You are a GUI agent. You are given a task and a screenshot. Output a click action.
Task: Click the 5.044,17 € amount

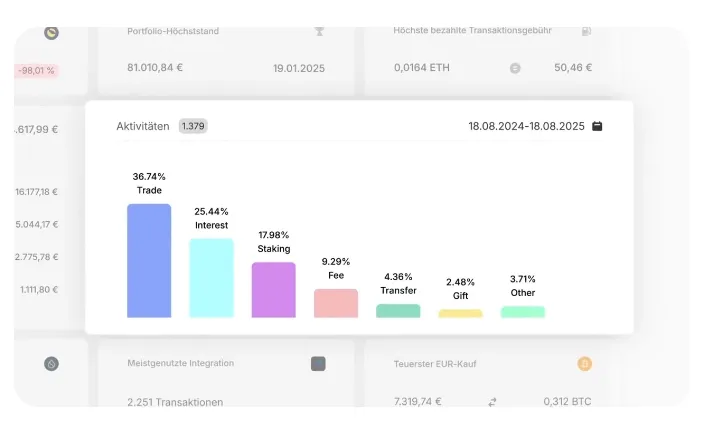click(x=36, y=224)
